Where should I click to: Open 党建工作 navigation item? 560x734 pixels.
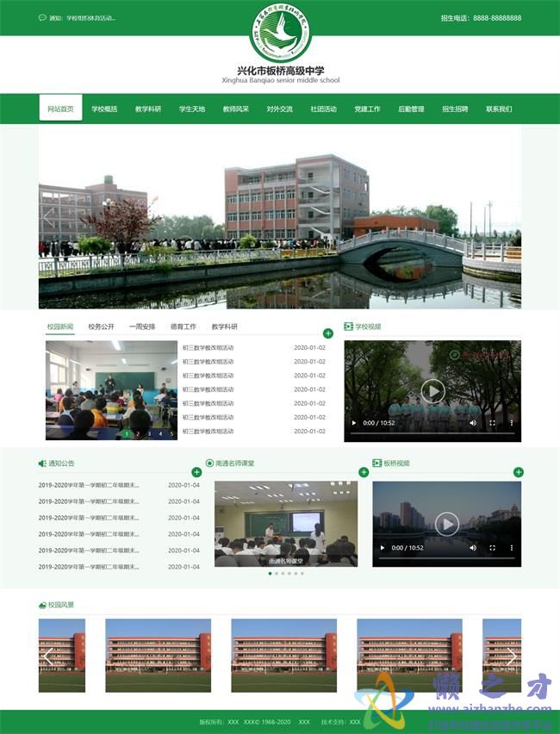(x=368, y=109)
